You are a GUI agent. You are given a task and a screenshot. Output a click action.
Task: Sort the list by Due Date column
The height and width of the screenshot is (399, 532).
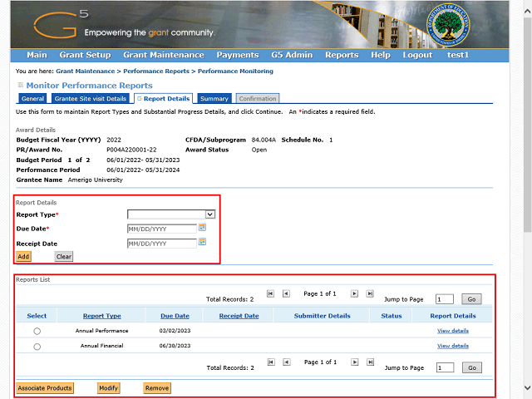click(x=175, y=316)
